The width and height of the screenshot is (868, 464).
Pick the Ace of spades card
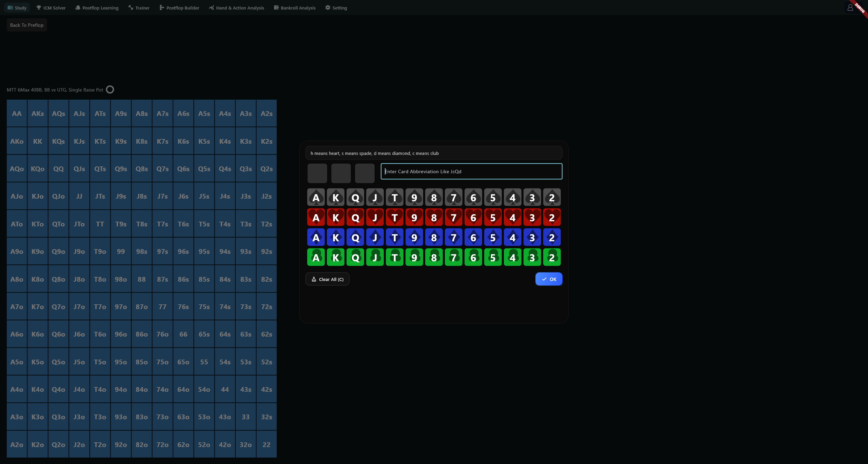click(x=316, y=197)
